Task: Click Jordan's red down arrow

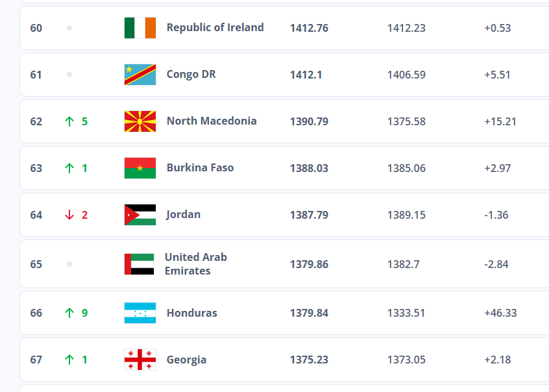Action: click(69, 215)
